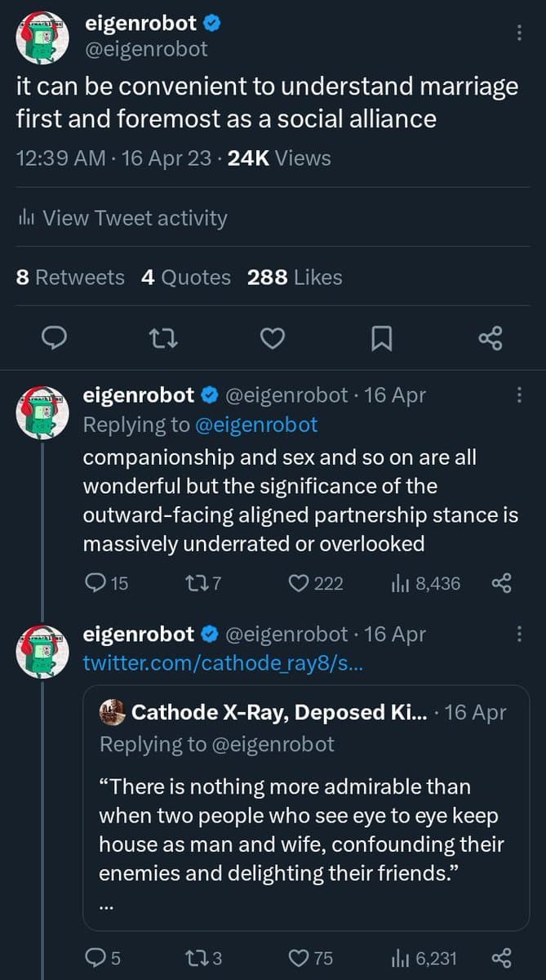Image resolution: width=546 pixels, height=980 pixels.
Task: Open the main tweet's three-dot menu
Action: point(518,33)
